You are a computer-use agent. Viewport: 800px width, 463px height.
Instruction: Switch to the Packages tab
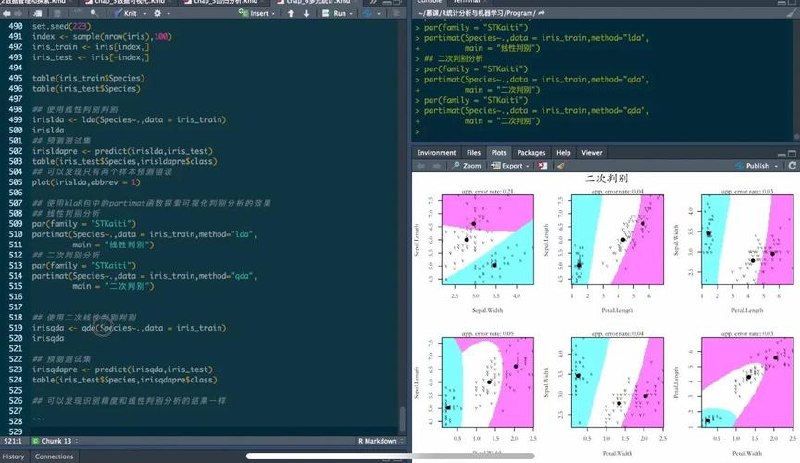click(531, 153)
